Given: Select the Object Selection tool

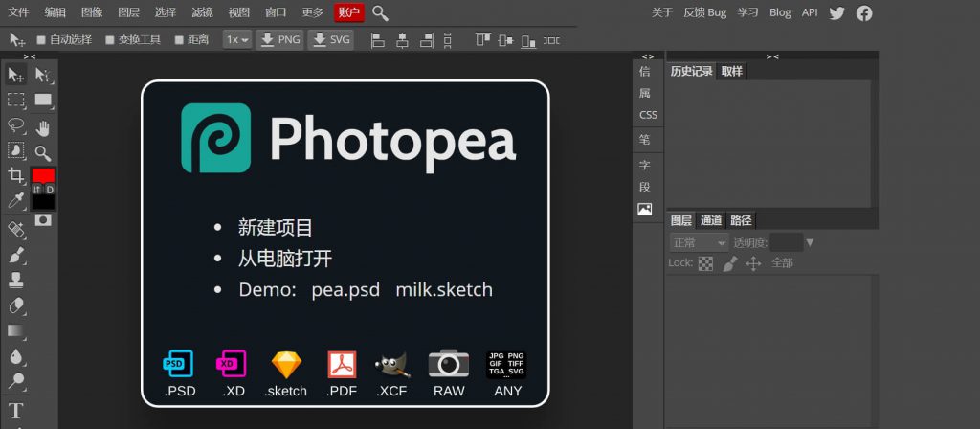Looking at the screenshot, I should coord(15,150).
